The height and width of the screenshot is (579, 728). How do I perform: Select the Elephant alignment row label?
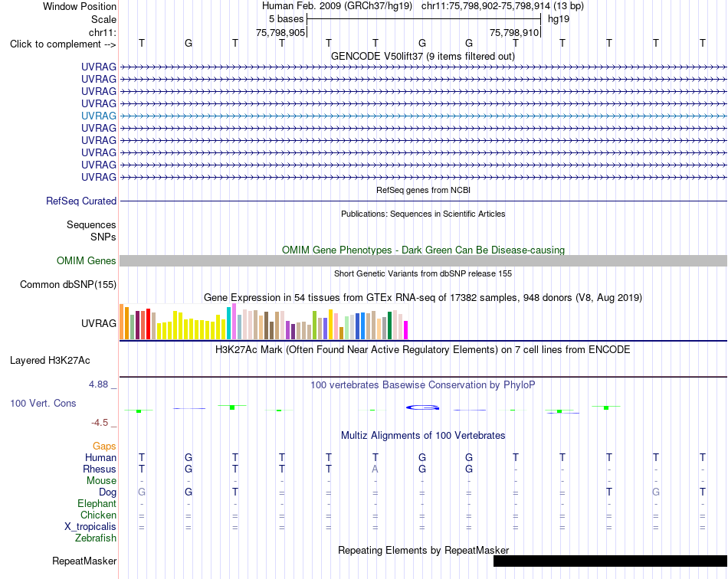click(x=97, y=503)
